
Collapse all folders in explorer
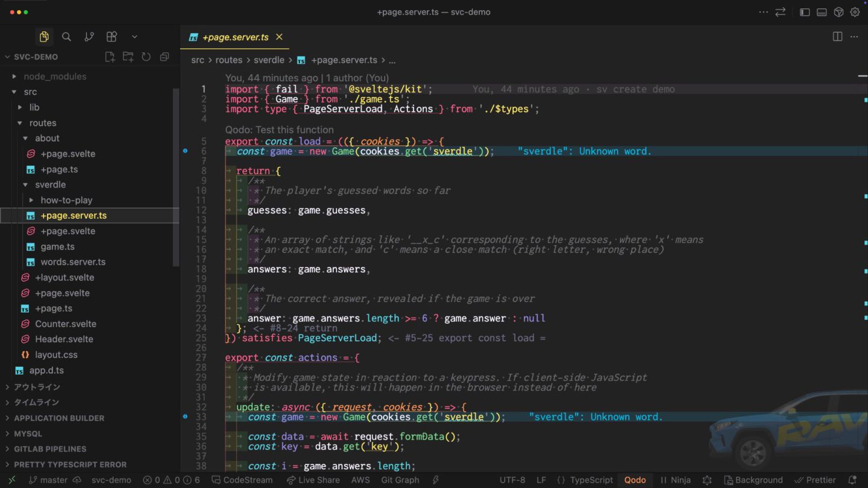pos(165,57)
